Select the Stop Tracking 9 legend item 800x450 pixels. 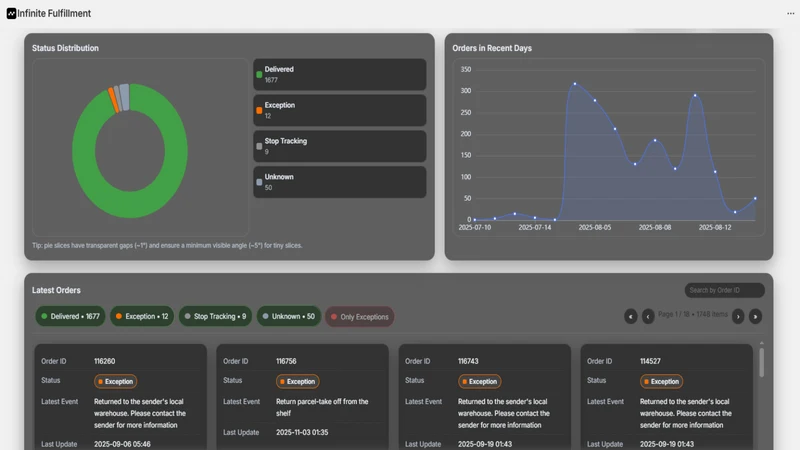point(340,146)
